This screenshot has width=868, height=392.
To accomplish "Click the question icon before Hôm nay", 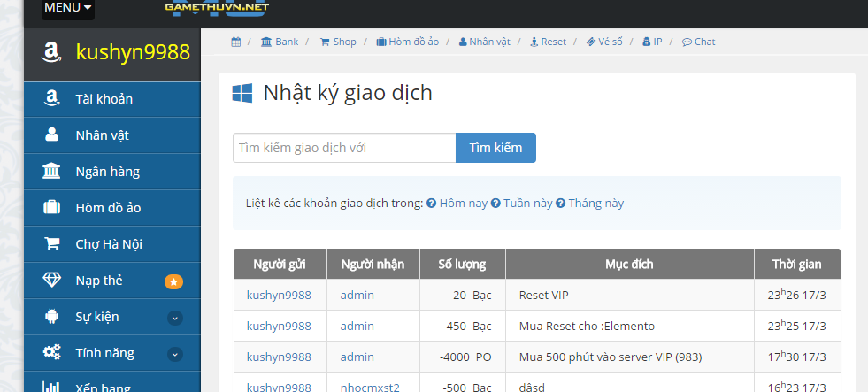I will point(432,204).
